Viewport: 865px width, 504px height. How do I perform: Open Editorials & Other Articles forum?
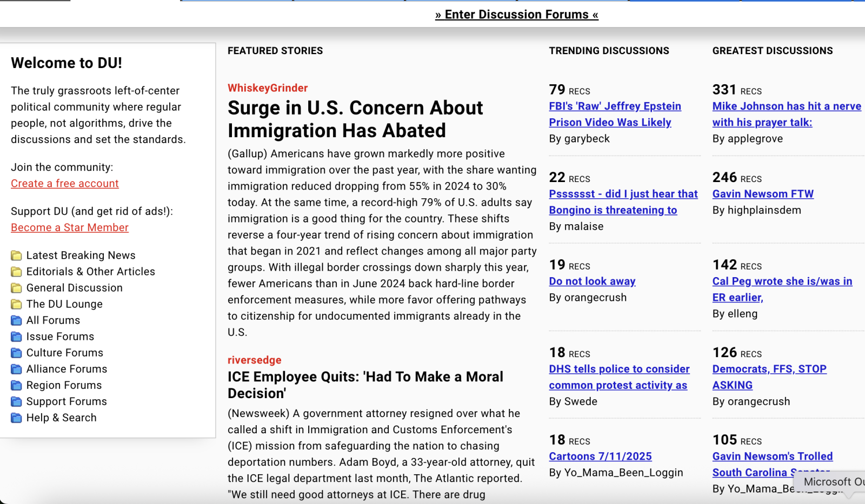click(x=91, y=272)
